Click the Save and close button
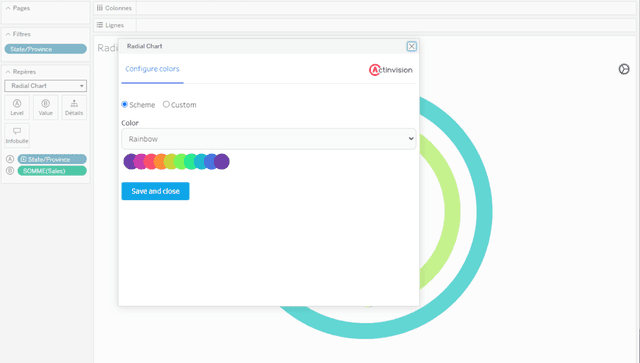 155,191
